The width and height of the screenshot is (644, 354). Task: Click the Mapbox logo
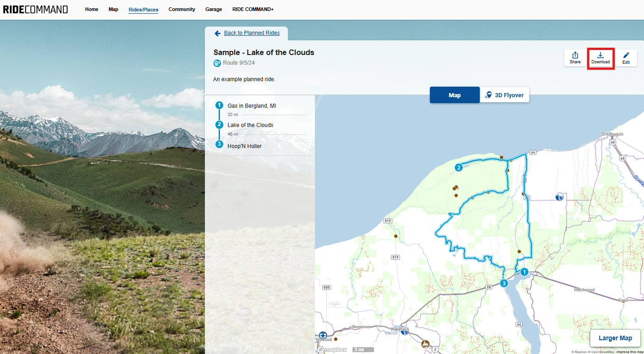[331, 349]
